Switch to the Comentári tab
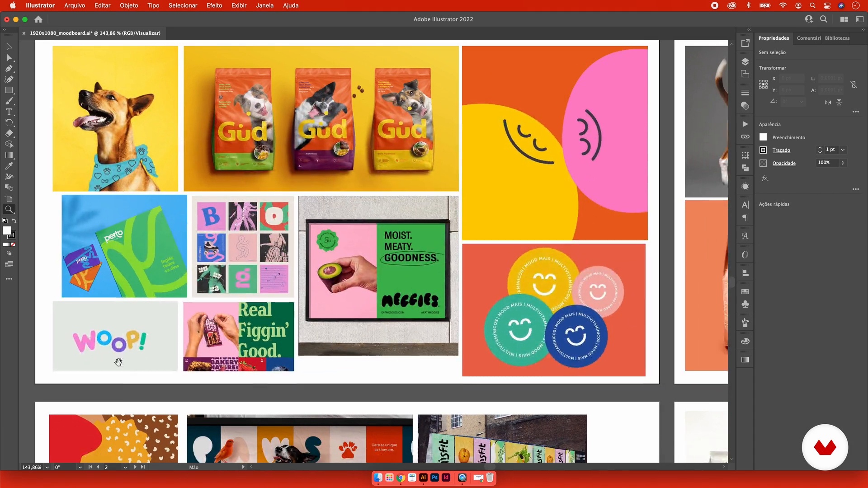 [x=809, y=38]
